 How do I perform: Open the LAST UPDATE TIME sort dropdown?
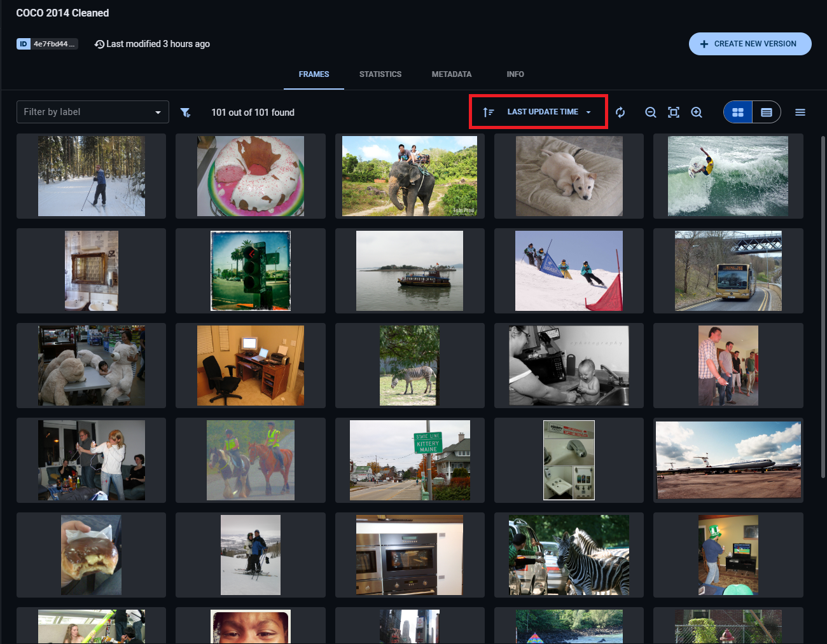(x=546, y=111)
